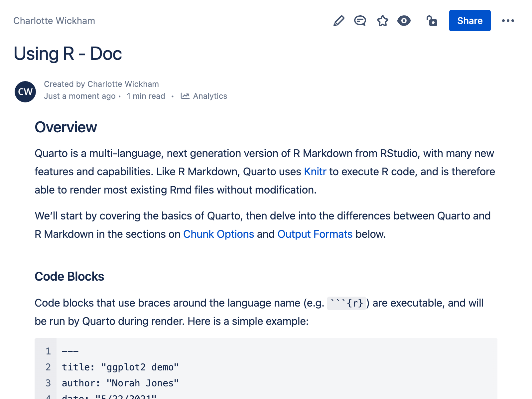Open the Share dialog

pyautogui.click(x=469, y=21)
